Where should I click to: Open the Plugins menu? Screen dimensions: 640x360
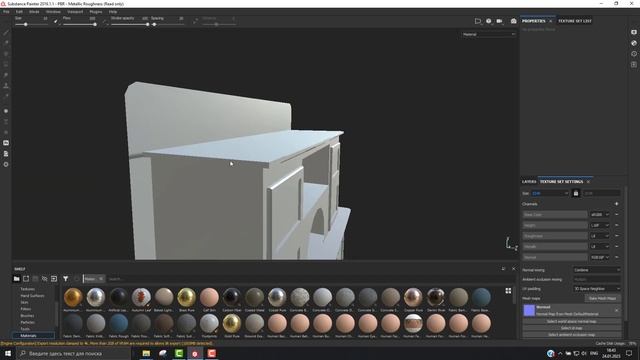(x=96, y=12)
